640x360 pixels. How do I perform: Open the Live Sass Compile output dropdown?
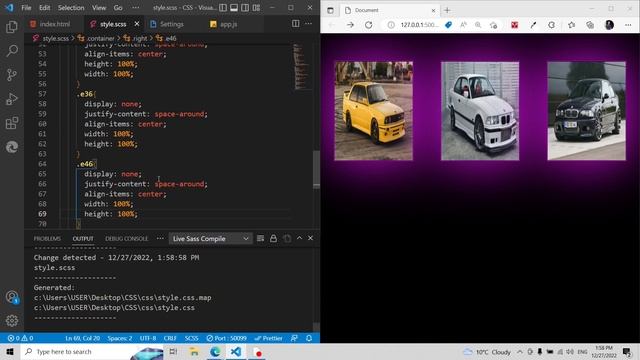click(x=210, y=238)
